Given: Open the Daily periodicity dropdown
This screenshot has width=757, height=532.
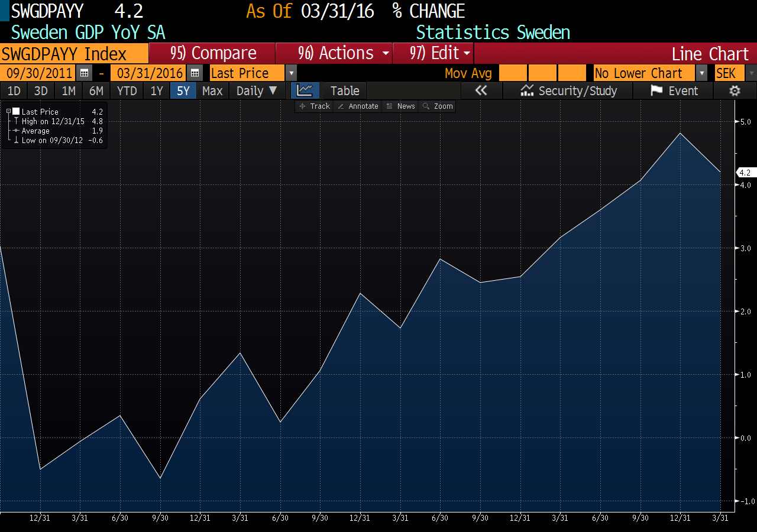Looking at the screenshot, I should point(256,90).
